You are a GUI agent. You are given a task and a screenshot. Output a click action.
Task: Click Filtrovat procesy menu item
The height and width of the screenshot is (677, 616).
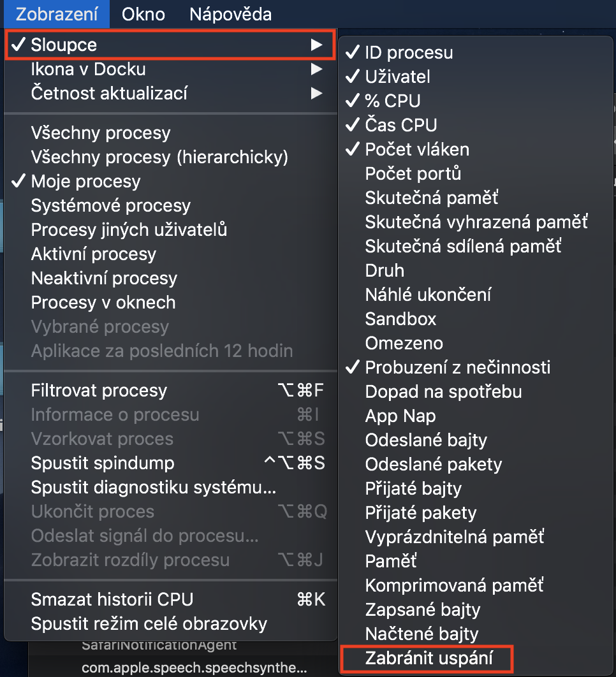pyautogui.click(x=99, y=390)
